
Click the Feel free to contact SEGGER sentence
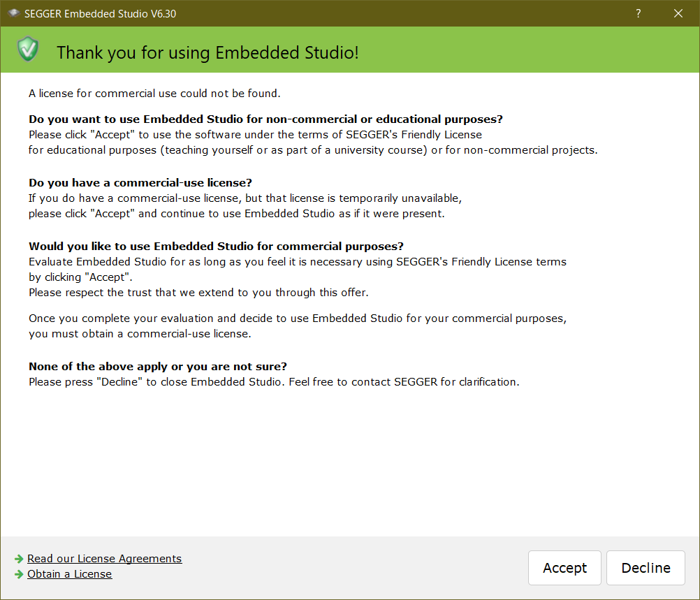click(x=404, y=381)
